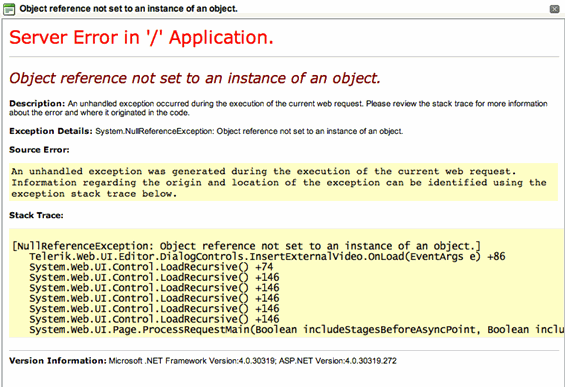Viewport: 565px width, 387px height.
Task: Click the 'Exception Details:' label
Action: (51, 131)
